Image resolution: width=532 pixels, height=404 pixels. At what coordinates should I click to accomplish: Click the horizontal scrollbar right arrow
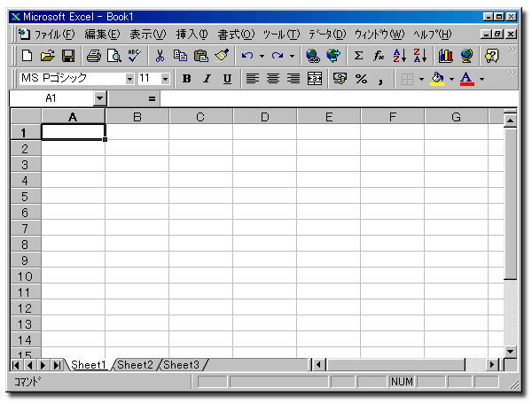click(x=492, y=365)
